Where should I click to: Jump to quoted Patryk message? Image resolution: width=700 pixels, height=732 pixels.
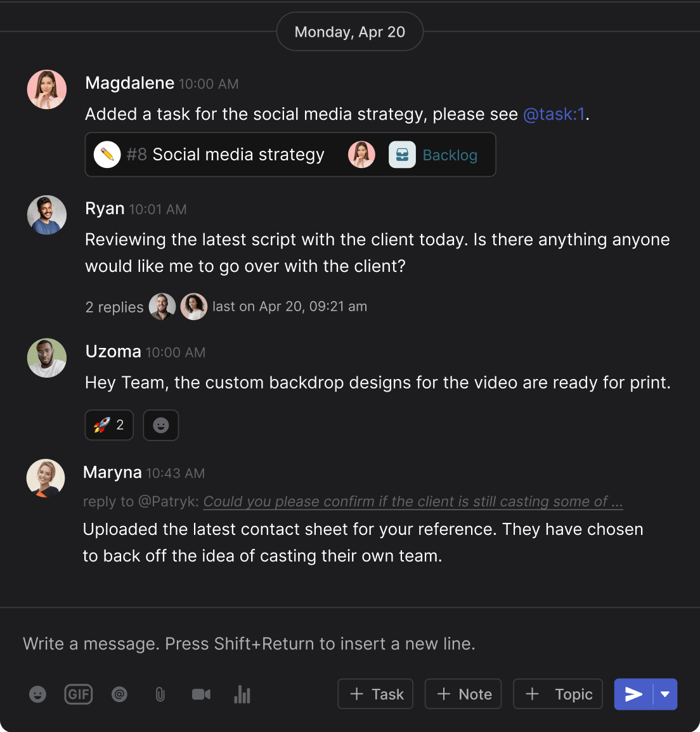pos(413,502)
